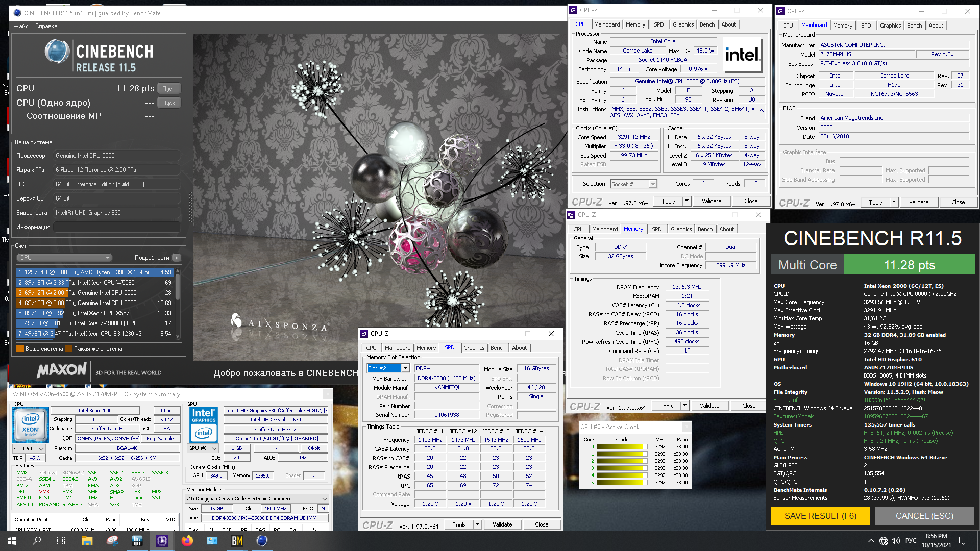Image resolution: width=980 pixels, height=551 pixels.
Task: Switch to Bench tab in CPU-Z Memory window
Action: click(x=705, y=229)
